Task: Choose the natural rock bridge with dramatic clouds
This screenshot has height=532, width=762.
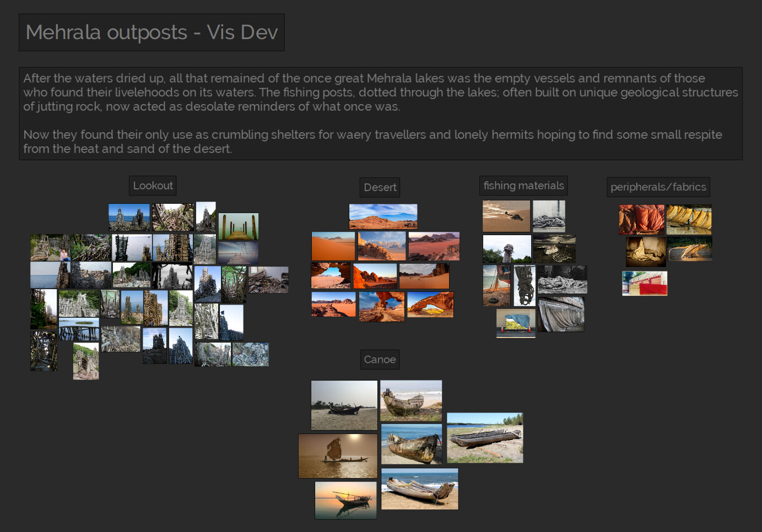Action: tap(381, 307)
